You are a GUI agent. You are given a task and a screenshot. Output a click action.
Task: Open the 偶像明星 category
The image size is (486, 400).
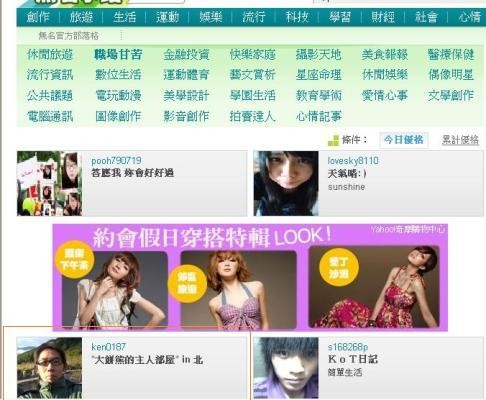click(x=451, y=75)
